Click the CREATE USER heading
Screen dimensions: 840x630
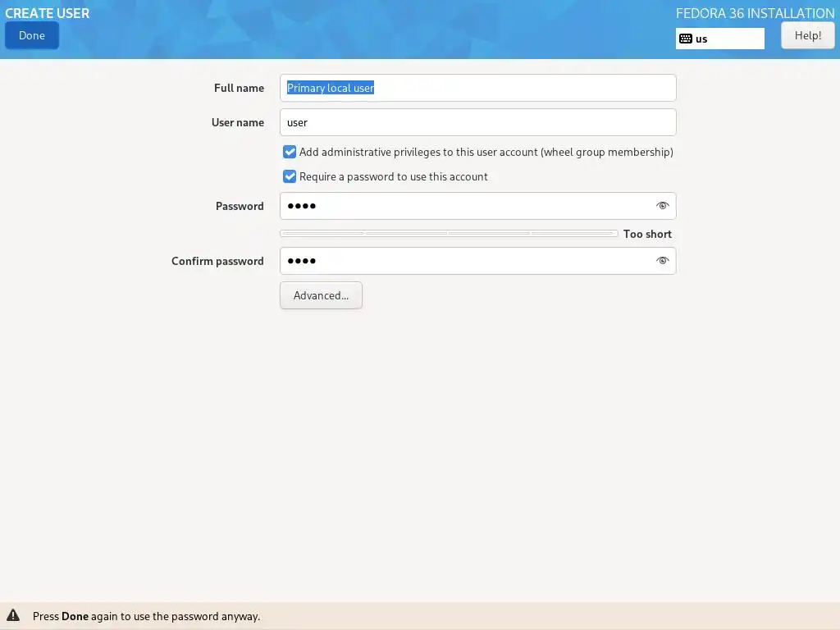coord(47,13)
